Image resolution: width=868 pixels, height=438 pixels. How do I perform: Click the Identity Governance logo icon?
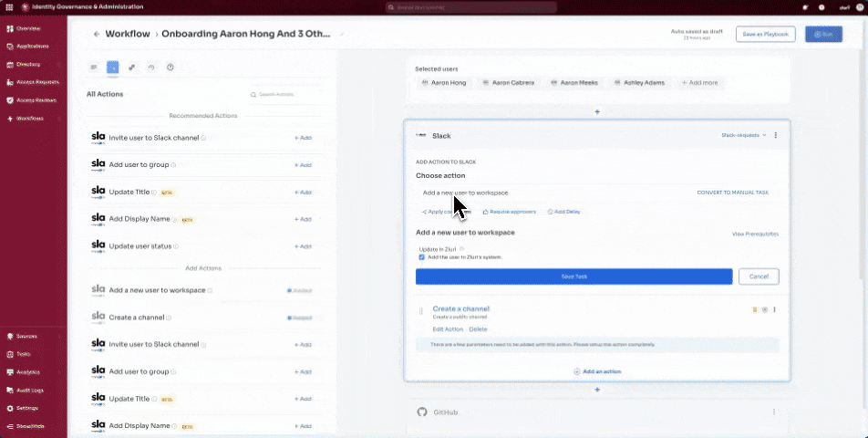click(x=25, y=7)
